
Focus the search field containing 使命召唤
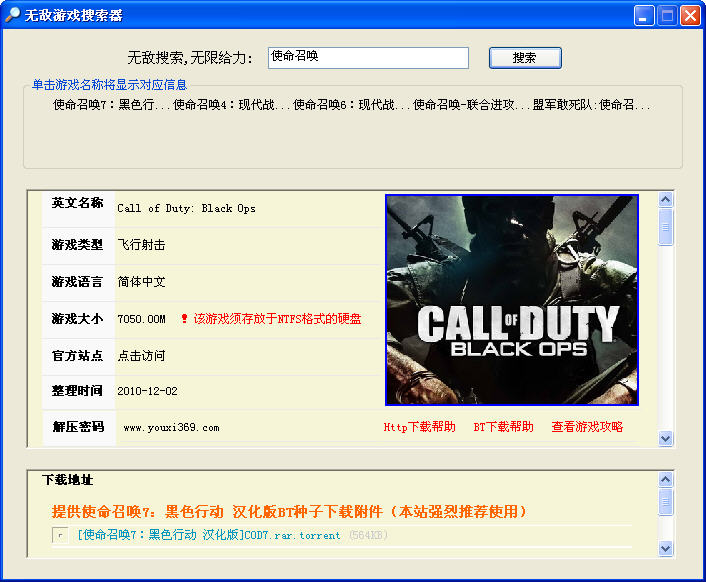pos(368,58)
